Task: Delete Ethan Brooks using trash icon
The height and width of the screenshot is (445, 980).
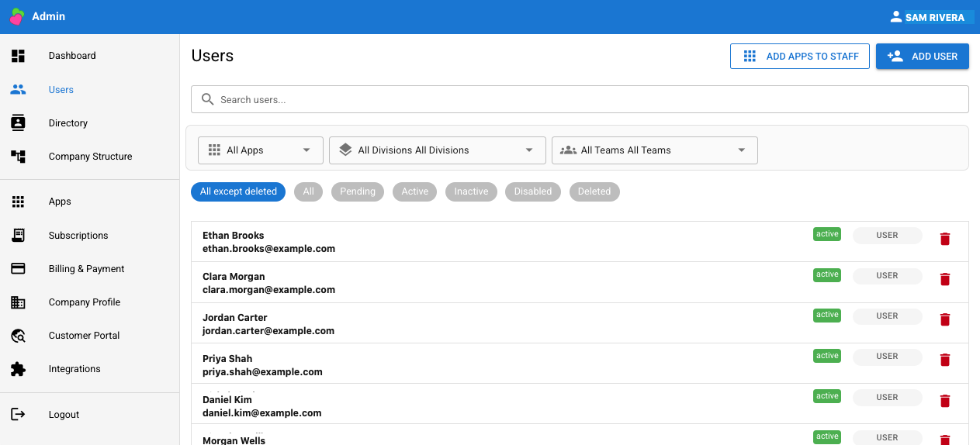Action: point(944,239)
